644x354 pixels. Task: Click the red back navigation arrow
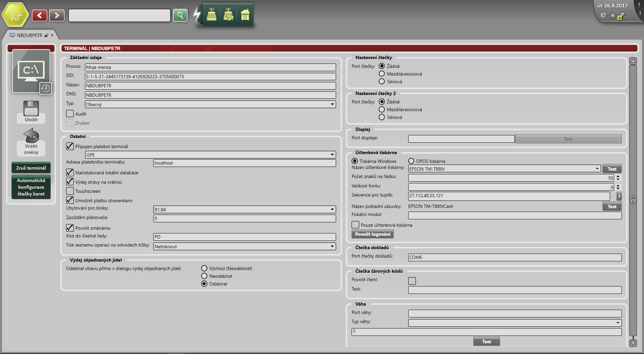40,15
